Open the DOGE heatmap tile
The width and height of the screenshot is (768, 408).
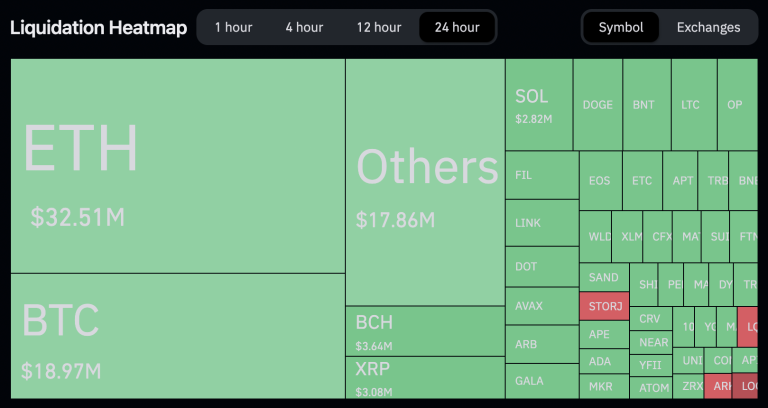[598, 105]
